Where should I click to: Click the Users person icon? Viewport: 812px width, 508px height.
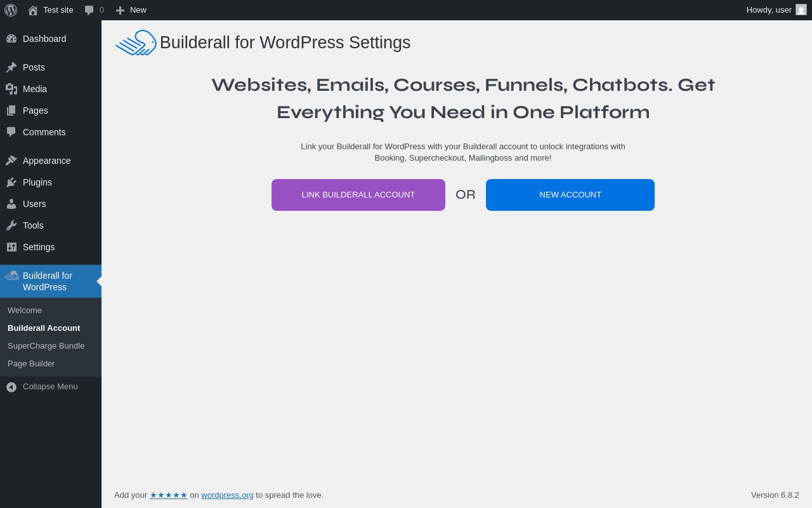point(11,204)
